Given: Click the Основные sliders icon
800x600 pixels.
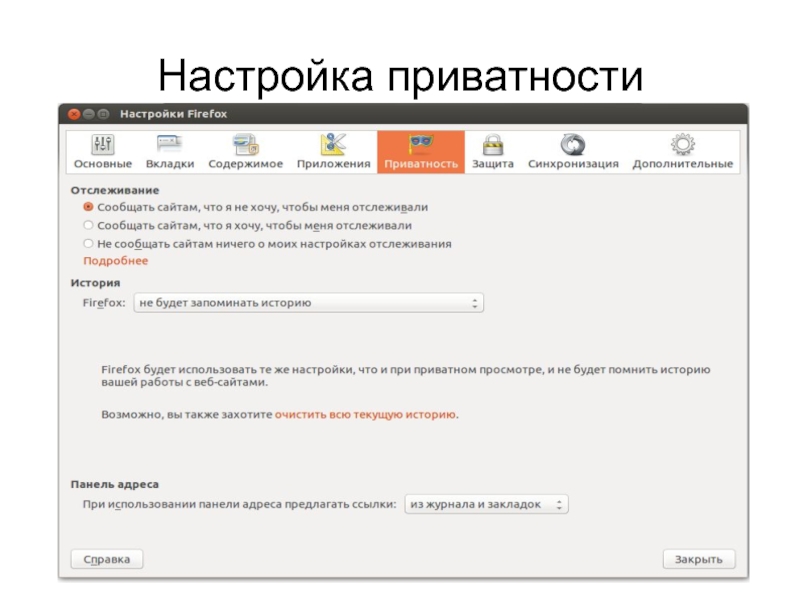Looking at the screenshot, I should coord(102,144).
